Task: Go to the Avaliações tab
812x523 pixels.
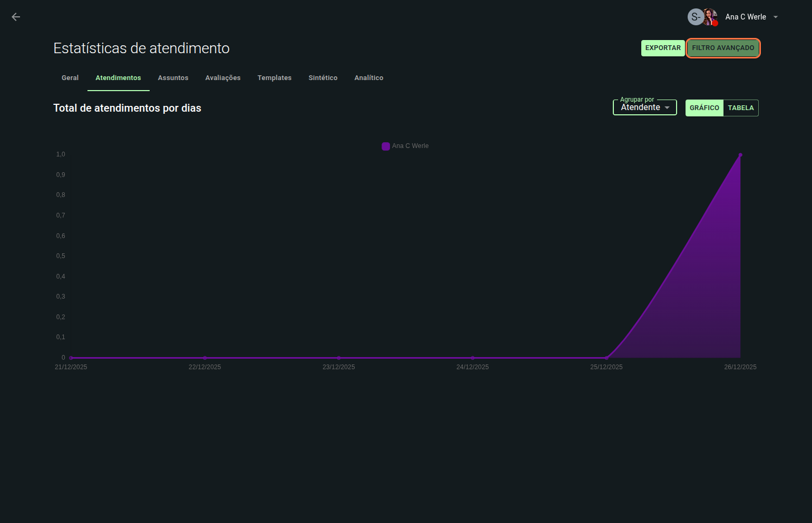Action: tap(223, 78)
